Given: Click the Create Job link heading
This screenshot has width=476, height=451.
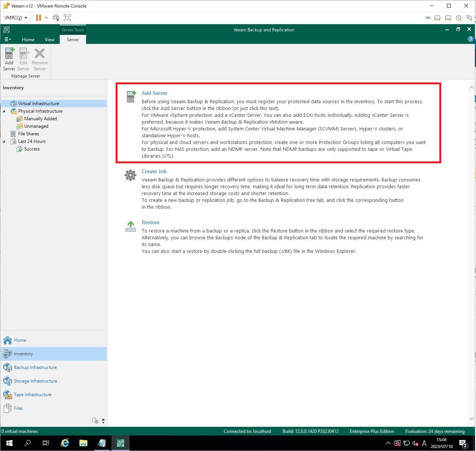Looking at the screenshot, I should pyautogui.click(x=154, y=171).
